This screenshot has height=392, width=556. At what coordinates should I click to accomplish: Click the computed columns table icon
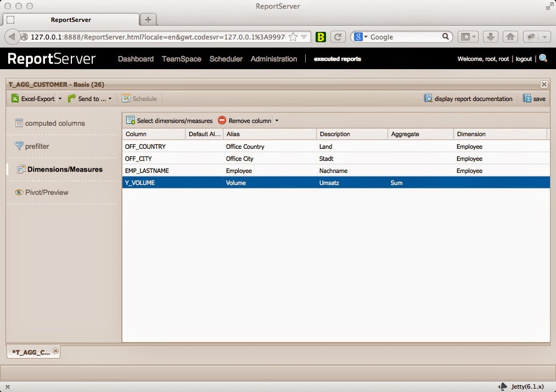pyautogui.click(x=19, y=123)
